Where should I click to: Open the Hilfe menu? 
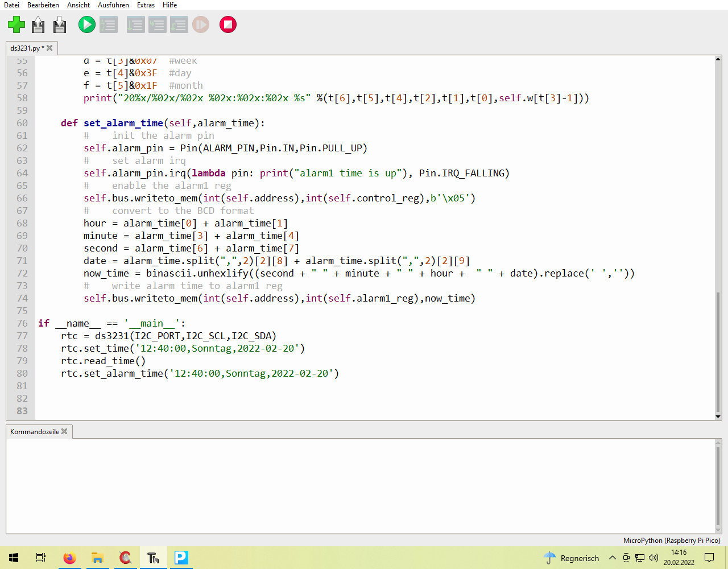(169, 5)
